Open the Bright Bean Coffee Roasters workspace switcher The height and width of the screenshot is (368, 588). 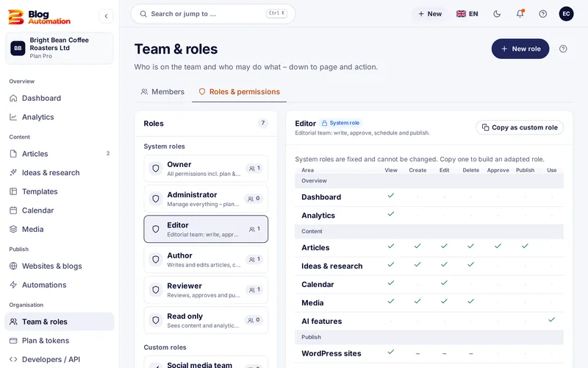click(x=60, y=48)
